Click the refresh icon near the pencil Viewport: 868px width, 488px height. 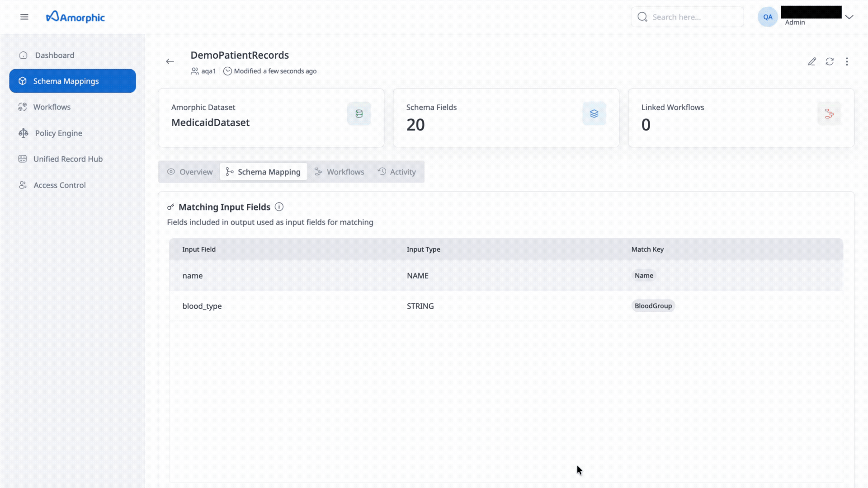(x=830, y=61)
